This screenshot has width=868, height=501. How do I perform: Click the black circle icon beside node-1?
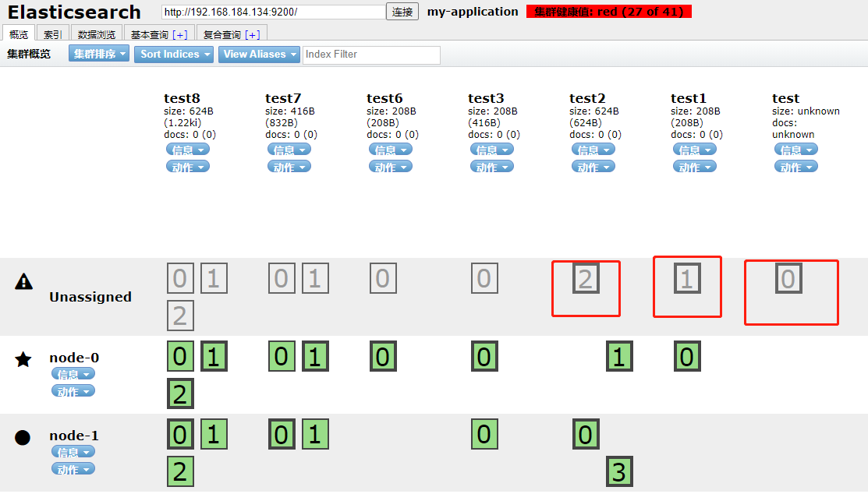click(23, 437)
